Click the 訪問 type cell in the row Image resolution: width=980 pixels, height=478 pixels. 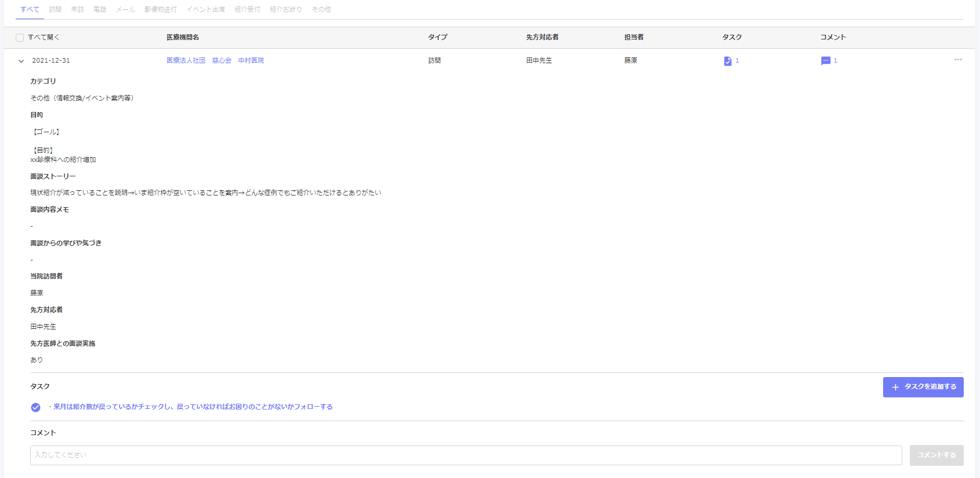pyautogui.click(x=435, y=60)
